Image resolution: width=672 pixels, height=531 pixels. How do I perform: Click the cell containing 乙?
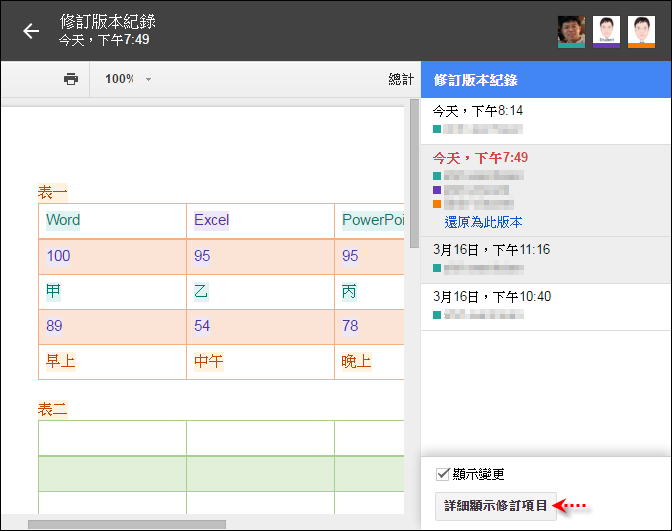(x=260, y=292)
